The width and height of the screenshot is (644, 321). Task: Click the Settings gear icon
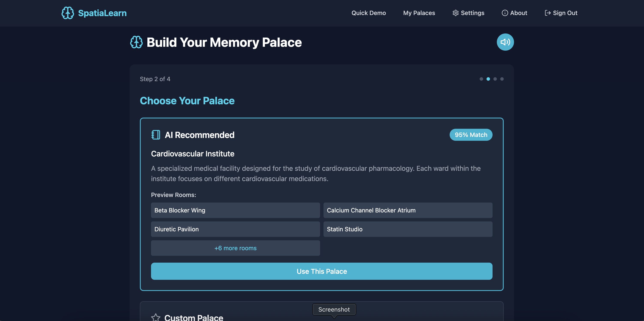pos(455,13)
